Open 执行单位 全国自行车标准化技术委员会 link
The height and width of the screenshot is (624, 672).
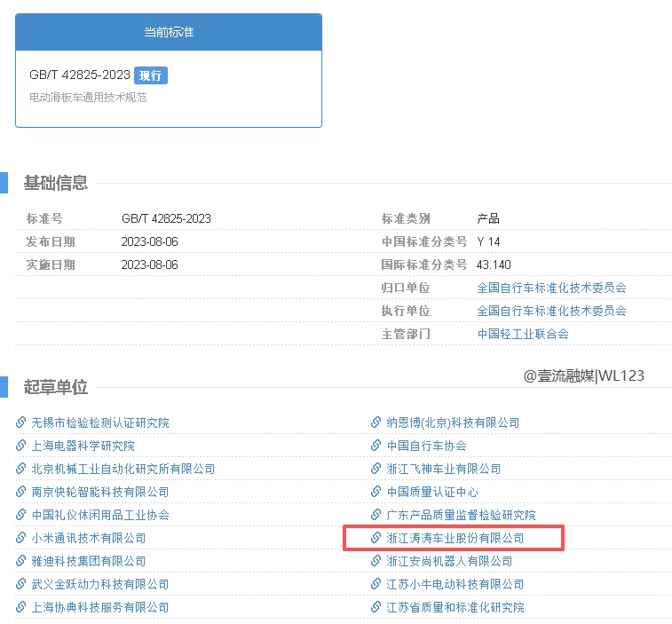coord(551,311)
